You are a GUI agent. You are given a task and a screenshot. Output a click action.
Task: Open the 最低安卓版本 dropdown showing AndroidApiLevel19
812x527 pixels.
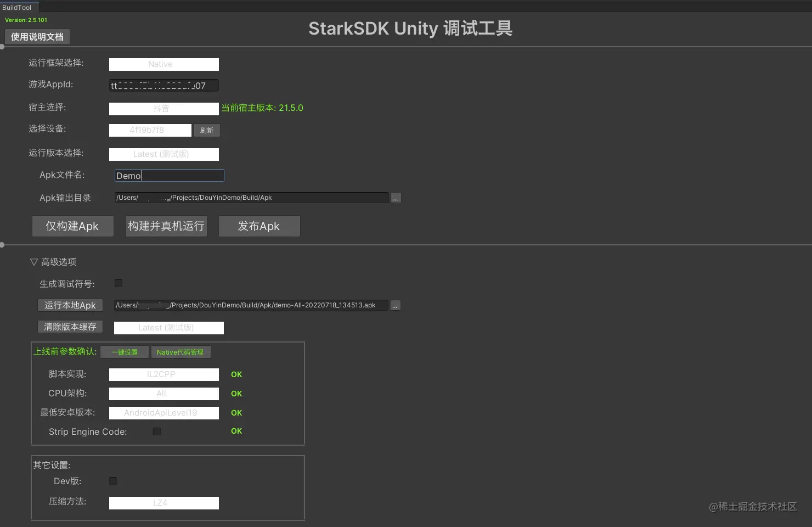click(164, 413)
